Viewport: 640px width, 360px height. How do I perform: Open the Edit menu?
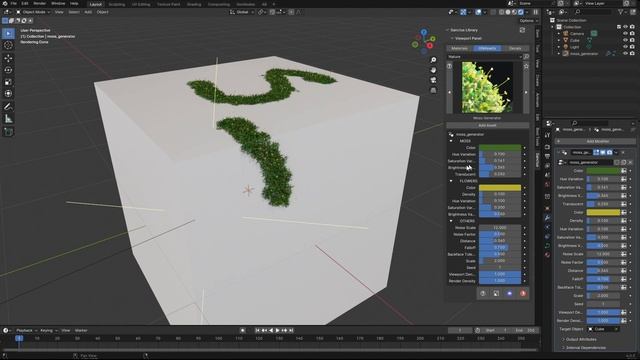click(x=25, y=3)
